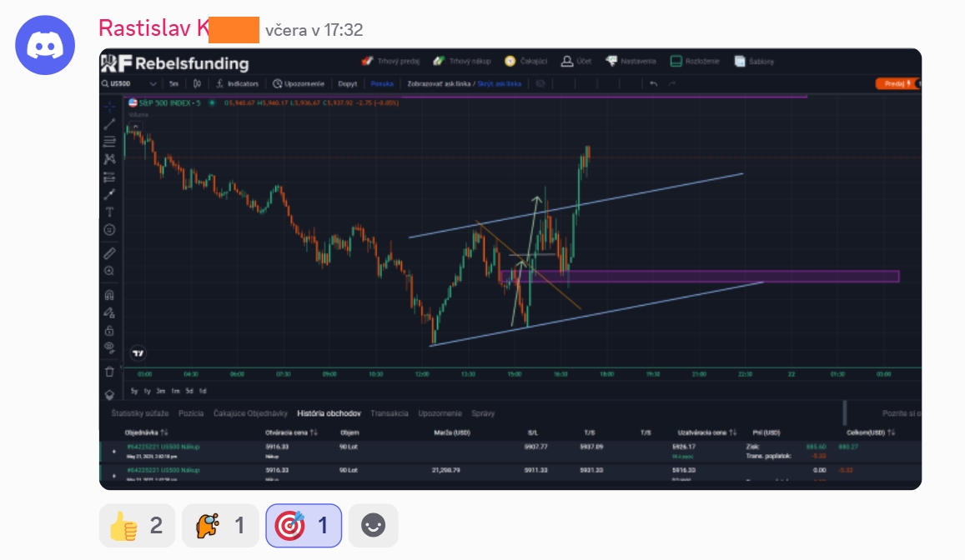Click the trash icon to remove drawings

click(x=109, y=372)
